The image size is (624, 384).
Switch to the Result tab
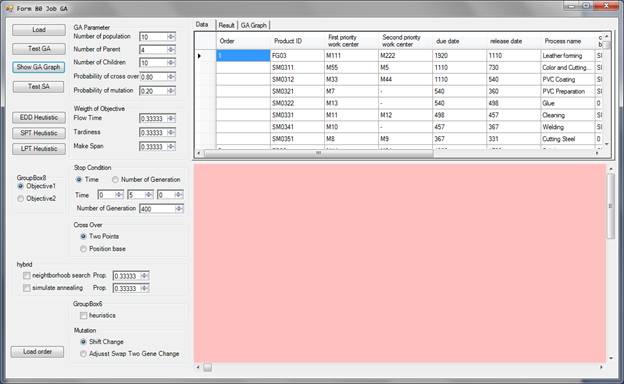(x=226, y=25)
